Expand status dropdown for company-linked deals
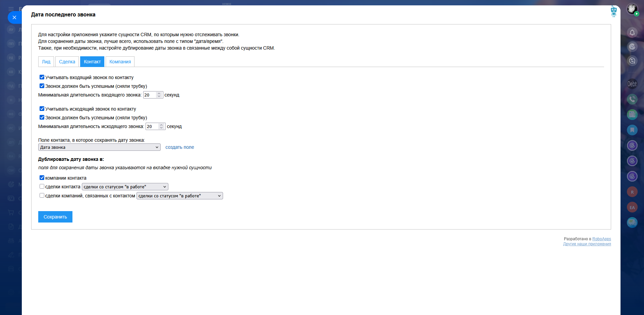The width and height of the screenshot is (644, 315). (x=179, y=196)
